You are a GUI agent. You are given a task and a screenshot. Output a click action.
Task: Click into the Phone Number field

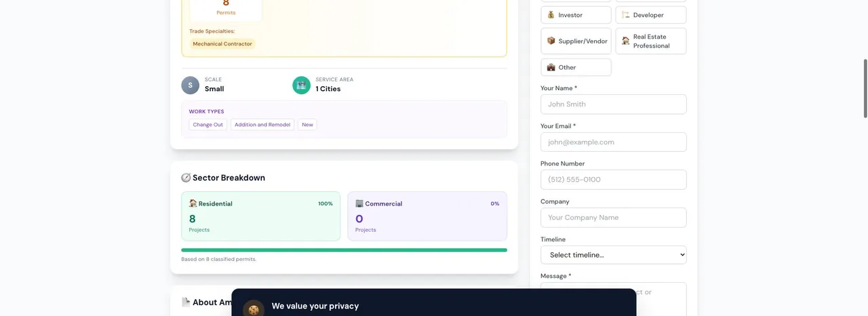point(613,180)
